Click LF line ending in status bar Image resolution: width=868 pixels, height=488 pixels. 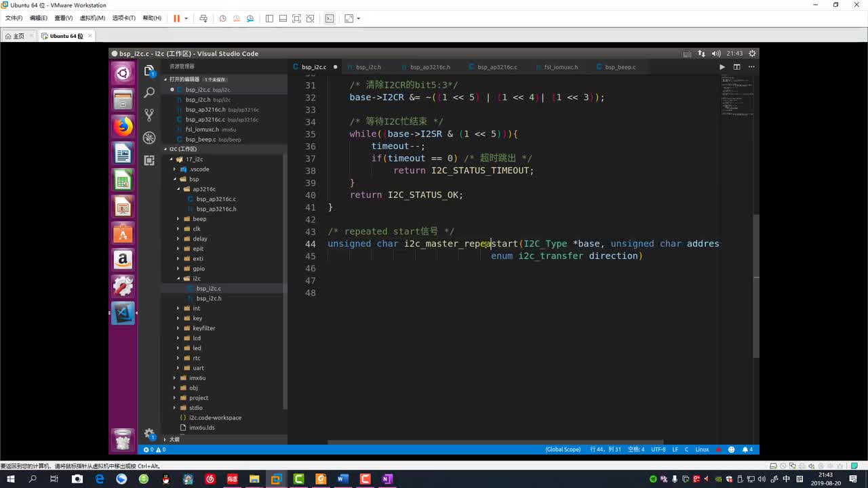point(675,449)
